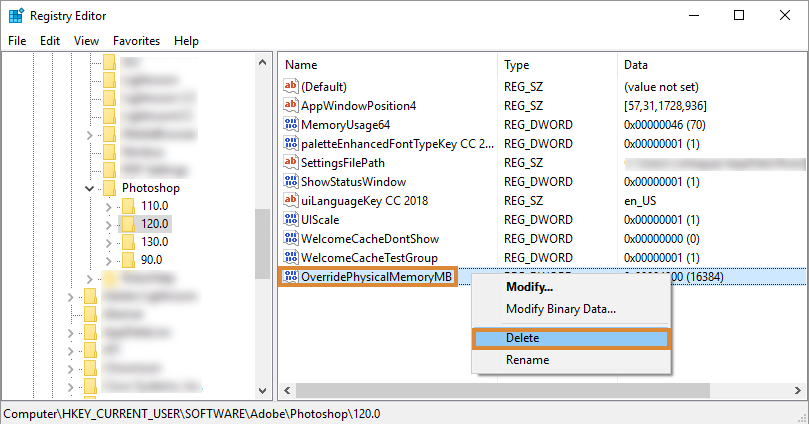Image resolution: width=809 pixels, height=424 pixels.
Task: Select the 130.0 folder icon
Action: point(128,242)
